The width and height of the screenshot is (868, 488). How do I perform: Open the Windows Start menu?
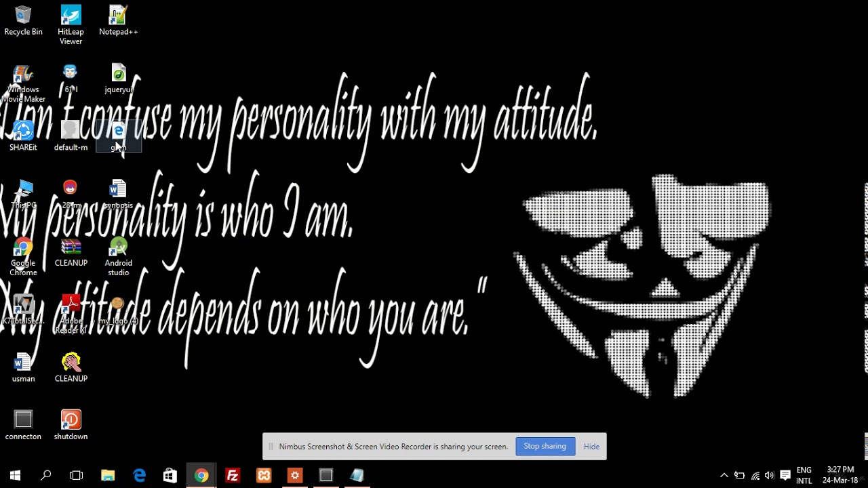coord(15,475)
